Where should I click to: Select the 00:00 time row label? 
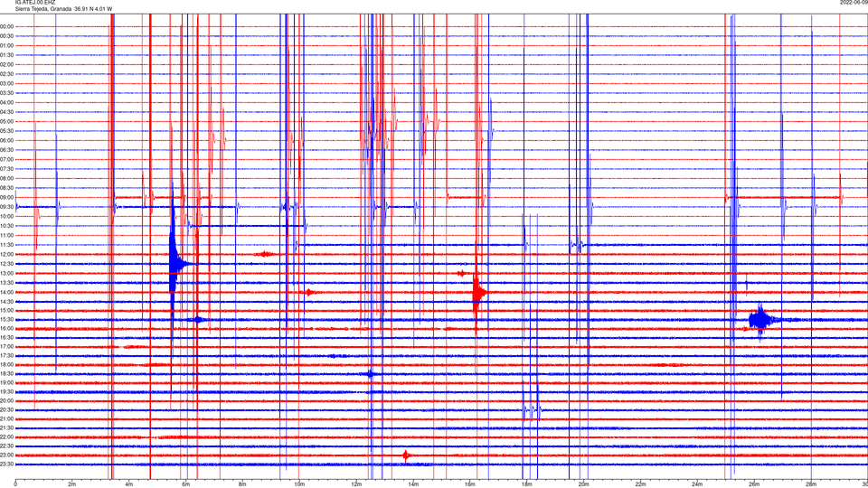[7, 26]
